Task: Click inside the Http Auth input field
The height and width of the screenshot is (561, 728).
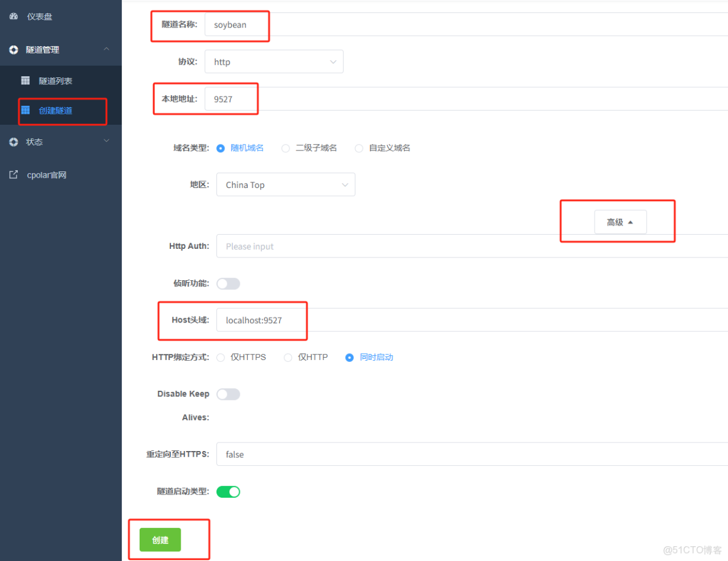Action: click(x=307, y=246)
